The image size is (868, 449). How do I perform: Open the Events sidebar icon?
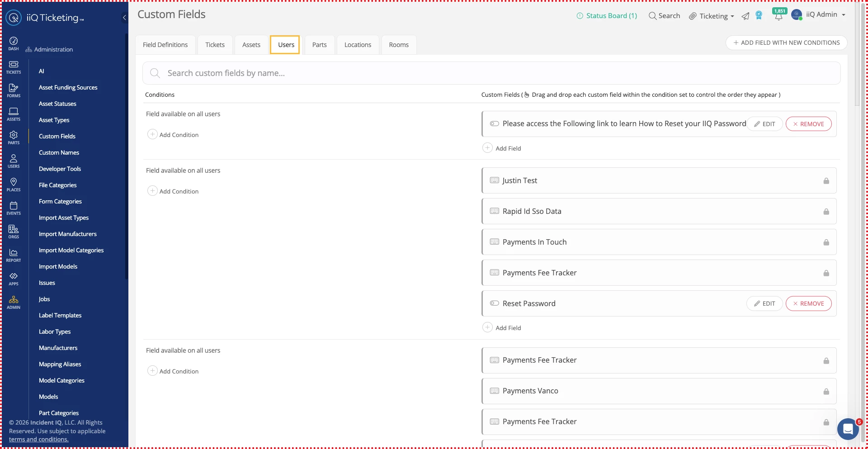[x=14, y=208]
